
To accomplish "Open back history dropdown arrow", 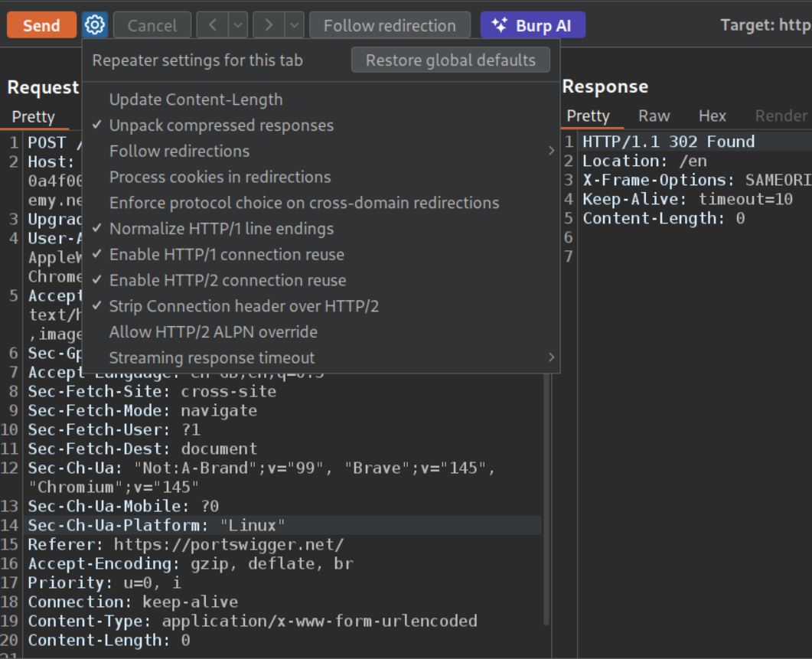I will (x=238, y=25).
